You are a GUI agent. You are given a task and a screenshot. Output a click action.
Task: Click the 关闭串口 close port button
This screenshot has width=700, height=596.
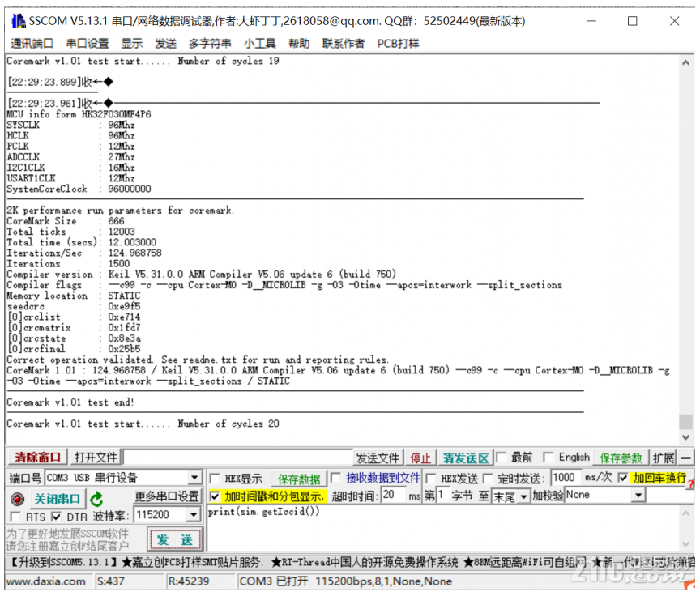coord(55,497)
